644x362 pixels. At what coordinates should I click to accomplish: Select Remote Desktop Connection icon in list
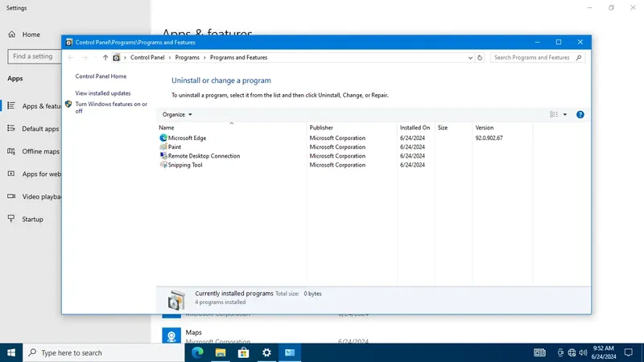coord(163,156)
